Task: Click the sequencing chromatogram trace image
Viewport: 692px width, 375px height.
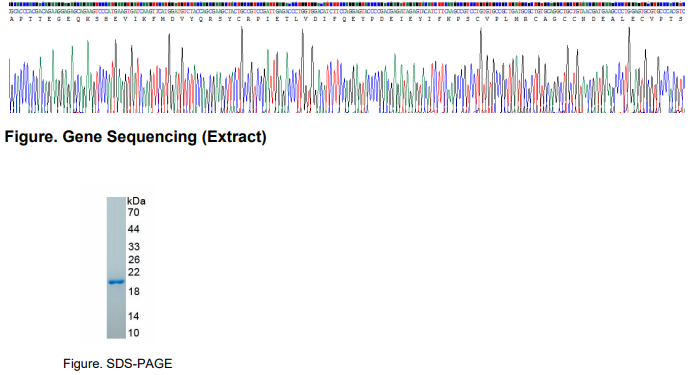Action: pyautogui.click(x=347, y=69)
